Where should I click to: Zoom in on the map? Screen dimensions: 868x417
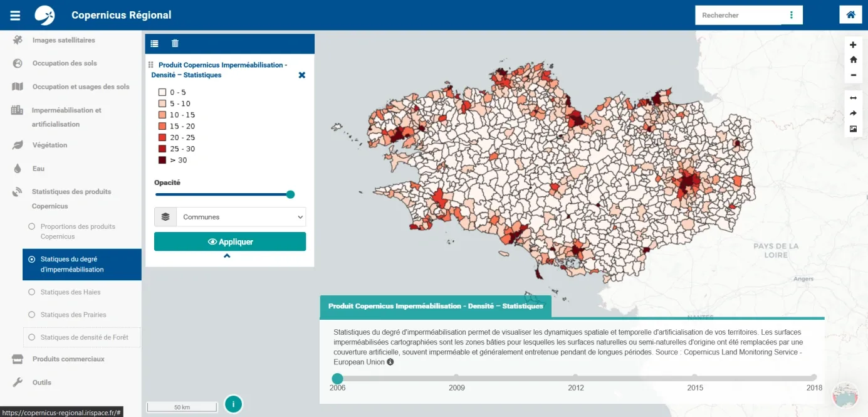click(x=853, y=45)
